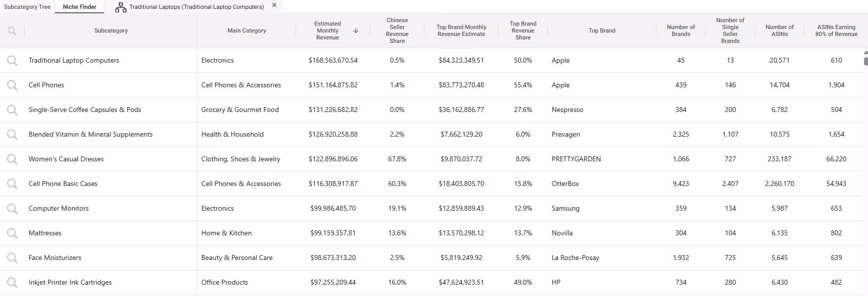Image resolution: width=868 pixels, height=296 pixels.
Task: Click the search icon for Inkjet Printer Ink Cartridges
Action: (x=12, y=283)
